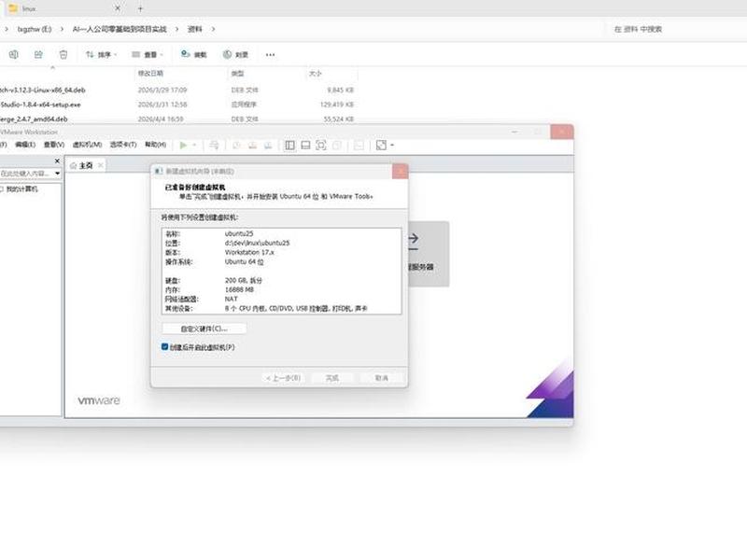Close the linux tab in File Explorer

pos(118,8)
